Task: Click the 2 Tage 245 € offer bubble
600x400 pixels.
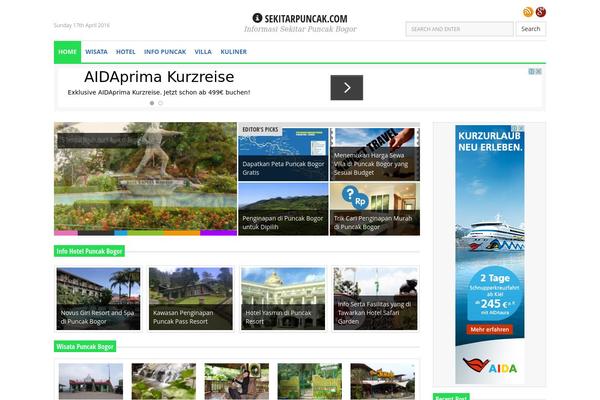Action: [x=494, y=294]
